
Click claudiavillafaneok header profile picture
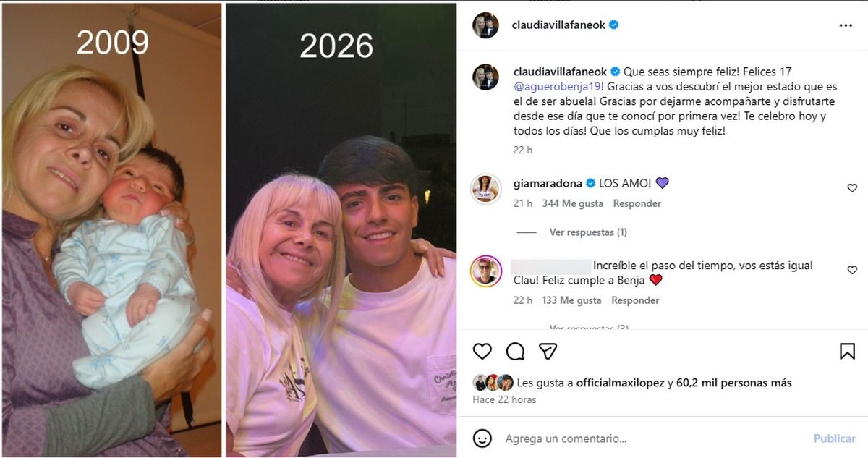[485, 25]
